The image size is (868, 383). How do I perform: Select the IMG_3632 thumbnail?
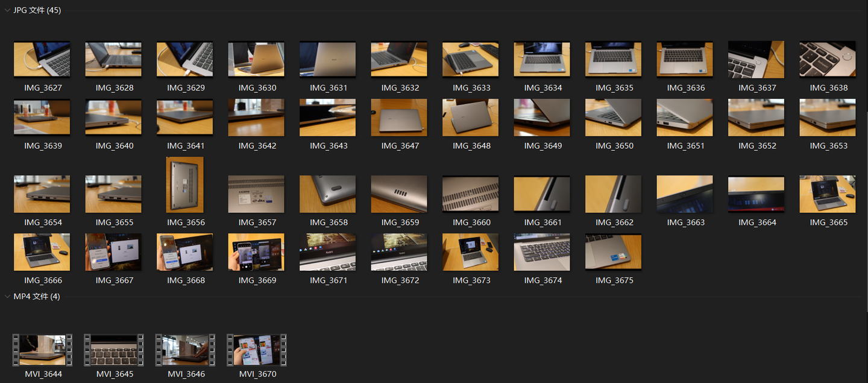click(399, 59)
